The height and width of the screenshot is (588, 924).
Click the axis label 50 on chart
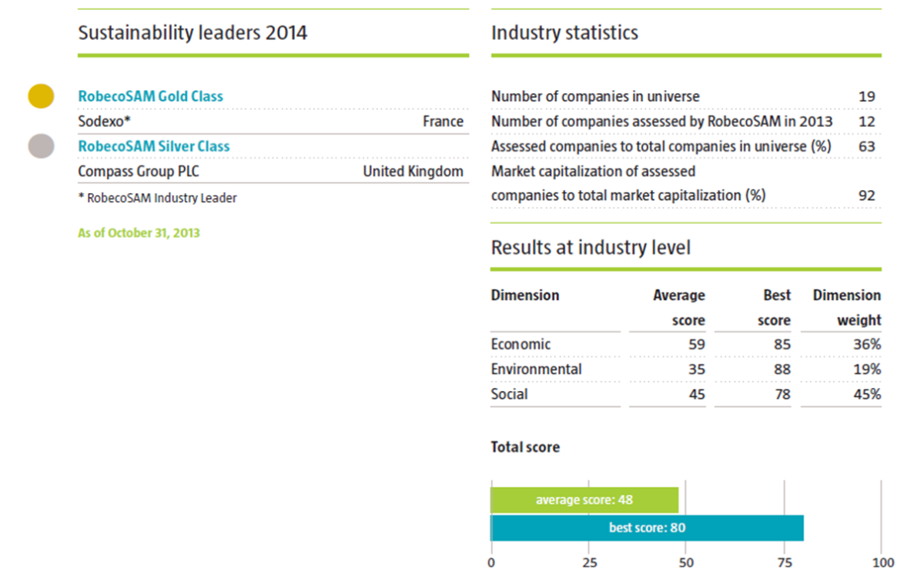pos(686,563)
